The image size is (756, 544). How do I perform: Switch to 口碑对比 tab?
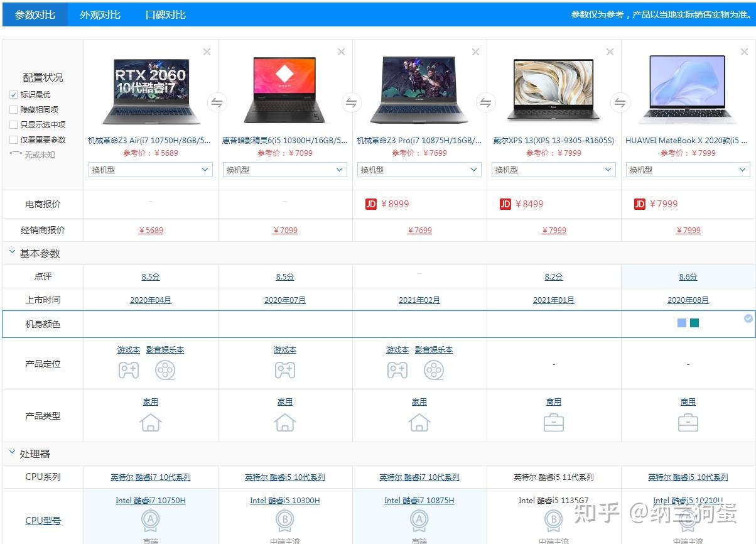pyautogui.click(x=166, y=14)
